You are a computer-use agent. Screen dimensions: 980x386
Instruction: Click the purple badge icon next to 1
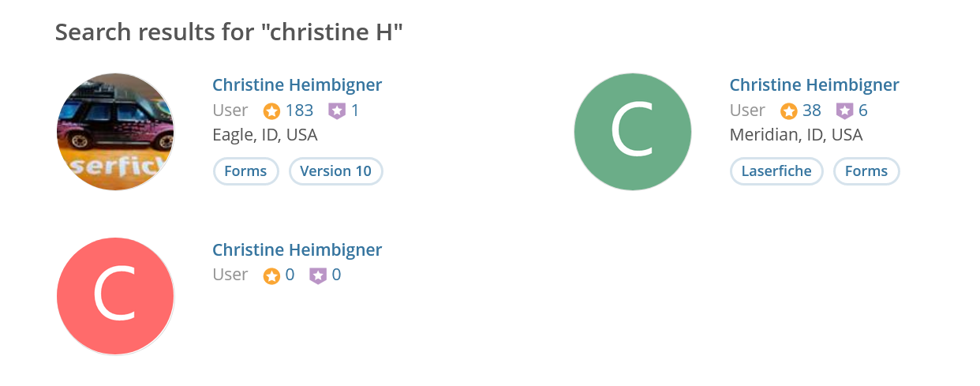pos(337,111)
